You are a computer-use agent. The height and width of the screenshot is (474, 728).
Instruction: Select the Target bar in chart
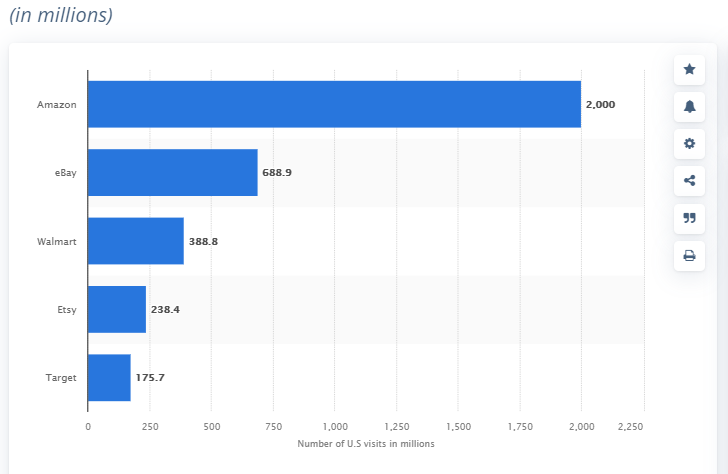coord(110,377)
